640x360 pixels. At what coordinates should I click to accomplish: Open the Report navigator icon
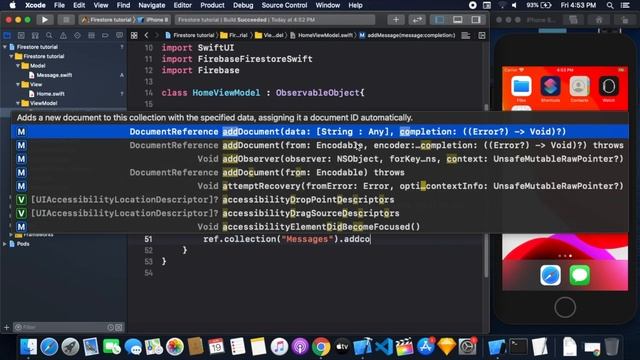119,36
